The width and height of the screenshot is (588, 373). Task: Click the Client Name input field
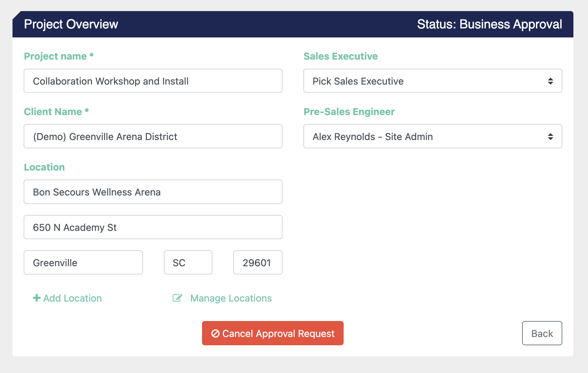pos(153,136)
